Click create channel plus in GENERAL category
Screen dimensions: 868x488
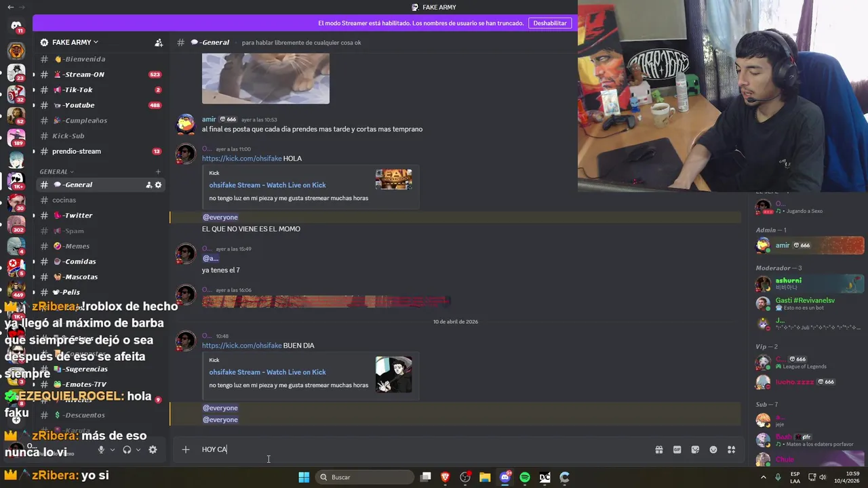(x=158, y=171)
